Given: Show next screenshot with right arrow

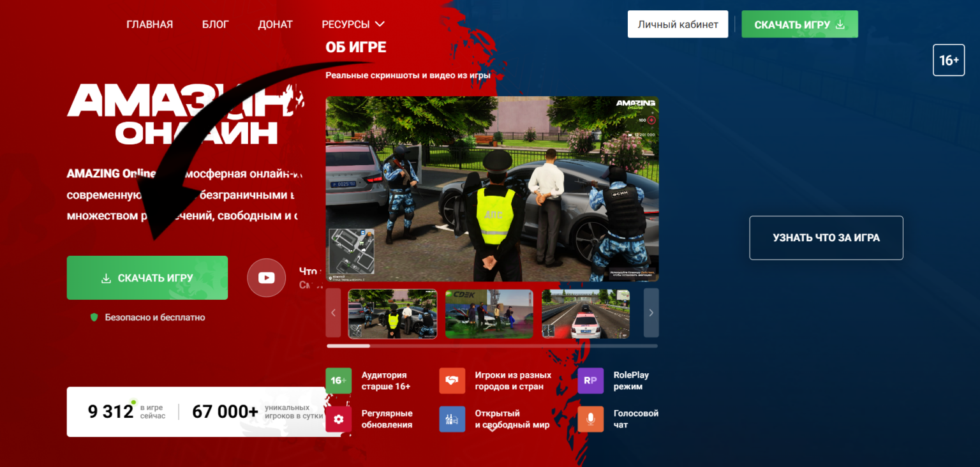Looking at the screenshot, I should [651, 313].
